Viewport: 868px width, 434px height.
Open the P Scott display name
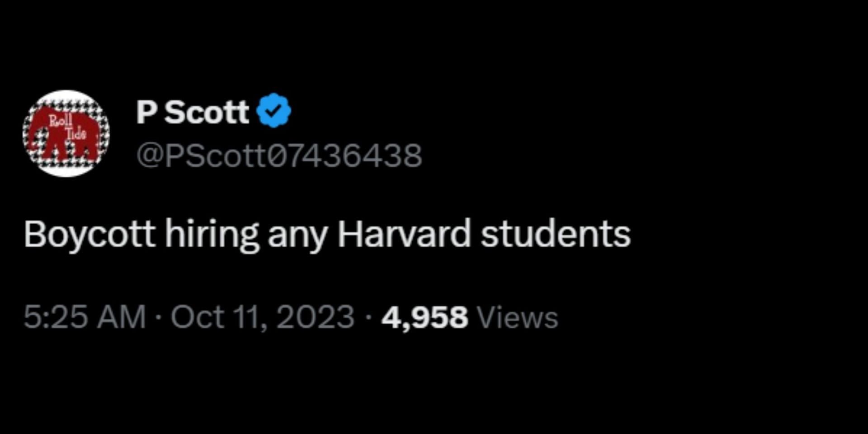point(193,112)
